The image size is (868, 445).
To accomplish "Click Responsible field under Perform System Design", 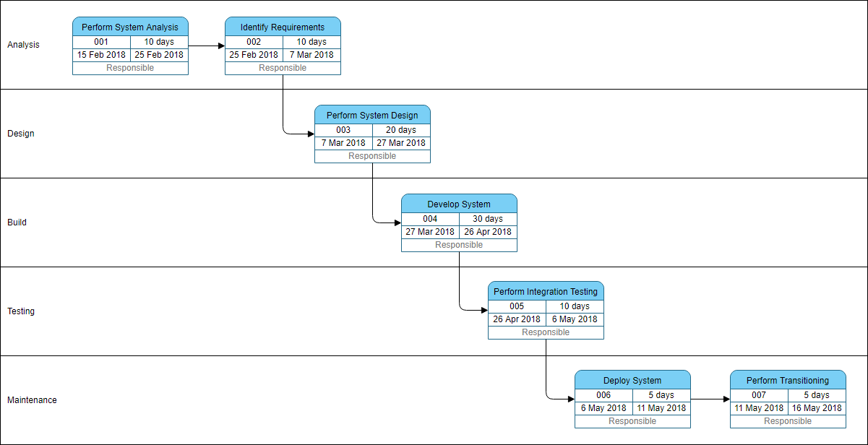I will click(x=372, y=156).
